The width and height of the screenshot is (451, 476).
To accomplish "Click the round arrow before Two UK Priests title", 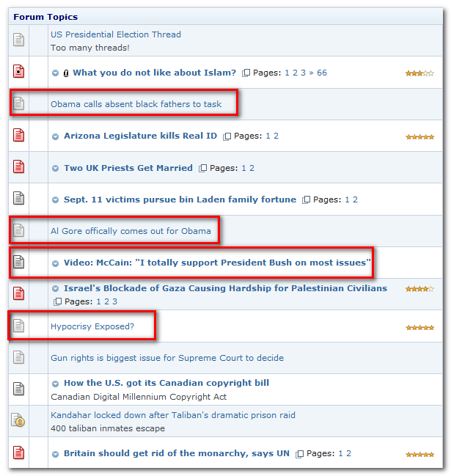I will (x=55, y=168).
